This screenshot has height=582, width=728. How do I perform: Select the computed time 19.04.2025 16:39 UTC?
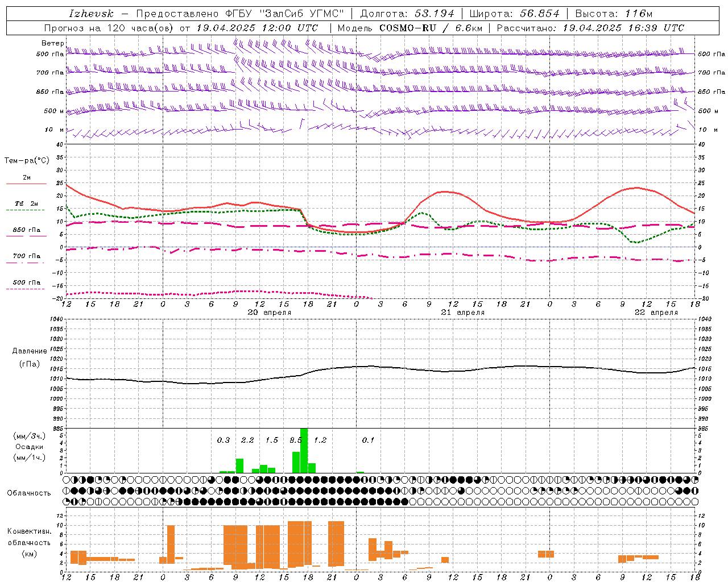[x=623, y=28]
